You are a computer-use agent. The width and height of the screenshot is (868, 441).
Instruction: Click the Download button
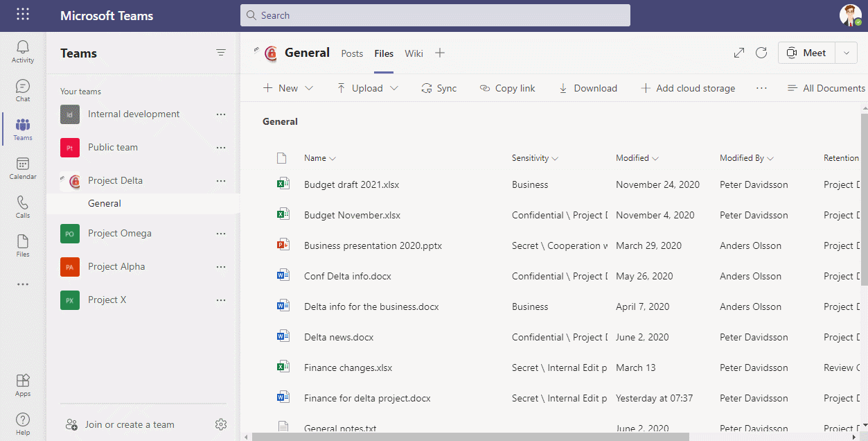click(587, 88)
